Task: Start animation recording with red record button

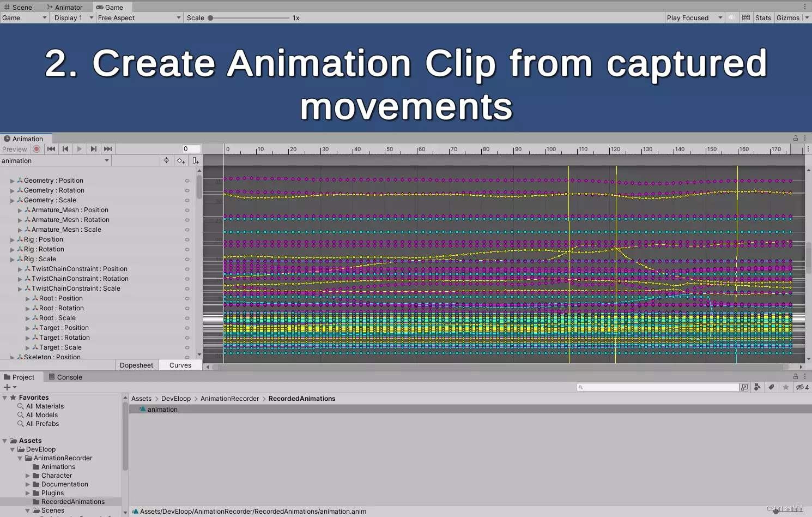Action: pos(37,149)
